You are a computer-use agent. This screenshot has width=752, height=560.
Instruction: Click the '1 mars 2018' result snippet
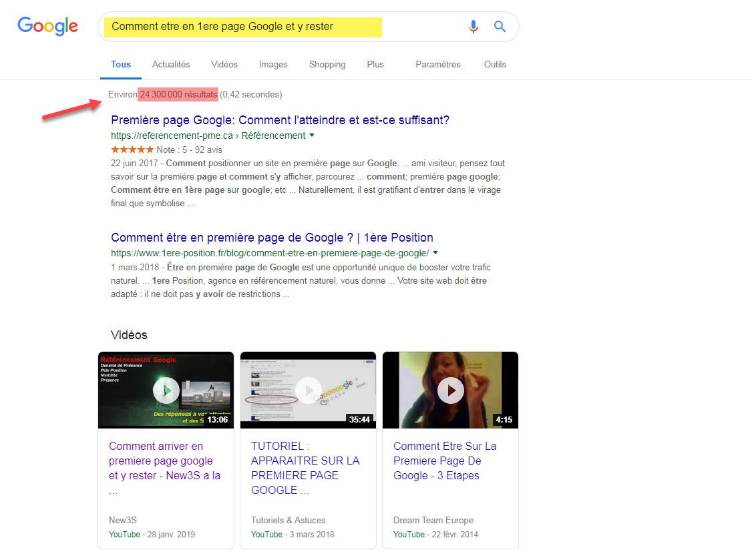[301, 280]
